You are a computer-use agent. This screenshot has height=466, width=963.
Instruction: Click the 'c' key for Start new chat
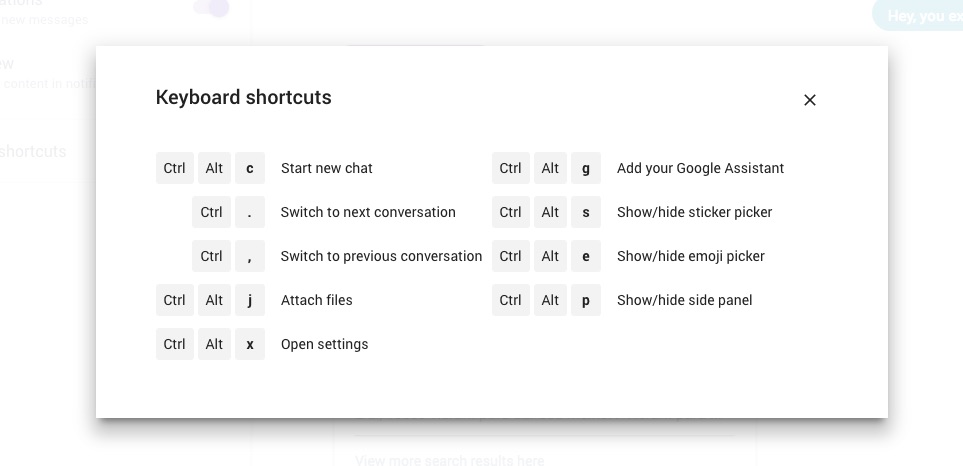tap(249, 168)
